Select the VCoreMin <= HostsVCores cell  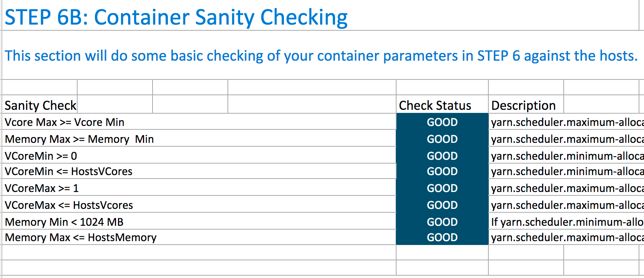pyautogui.click(x=199, y=171)
